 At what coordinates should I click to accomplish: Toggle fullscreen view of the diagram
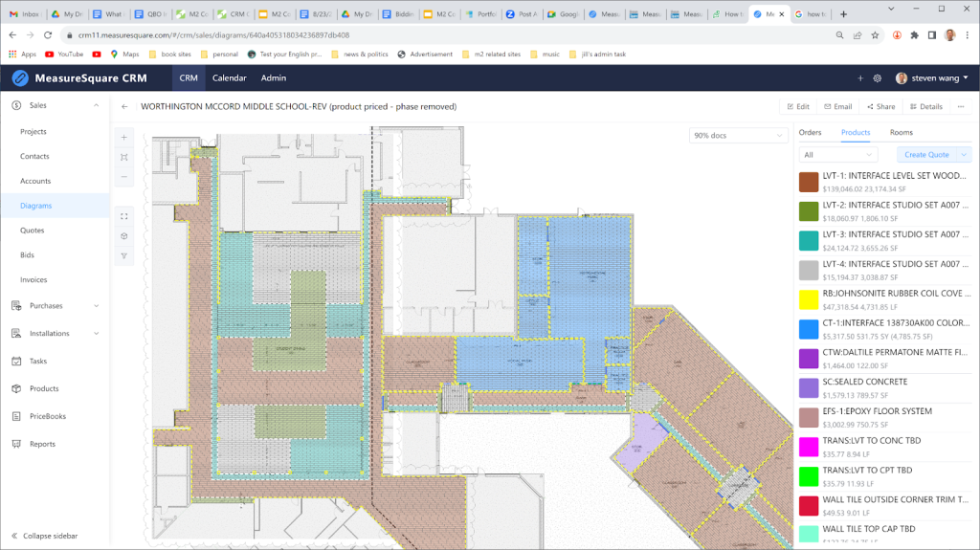124,216
